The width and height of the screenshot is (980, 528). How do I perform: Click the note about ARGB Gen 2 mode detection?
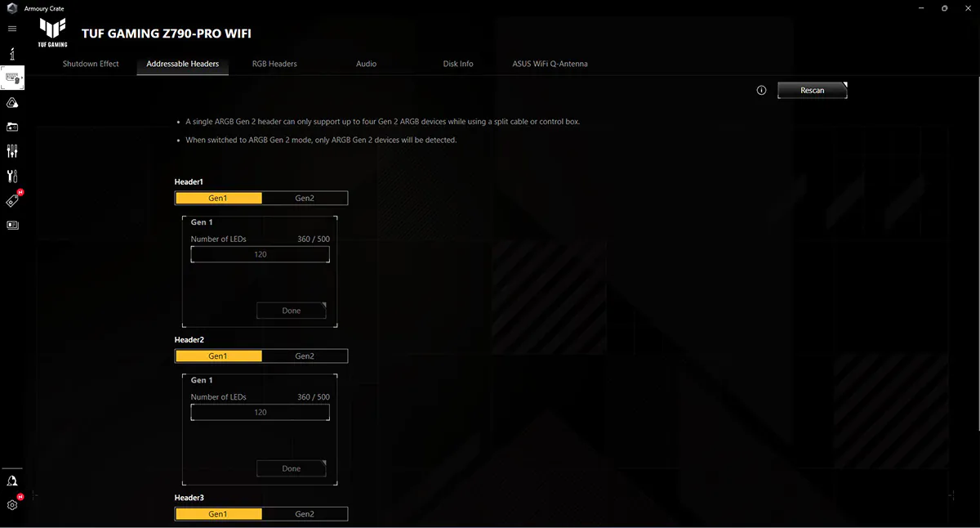[321, 140]
